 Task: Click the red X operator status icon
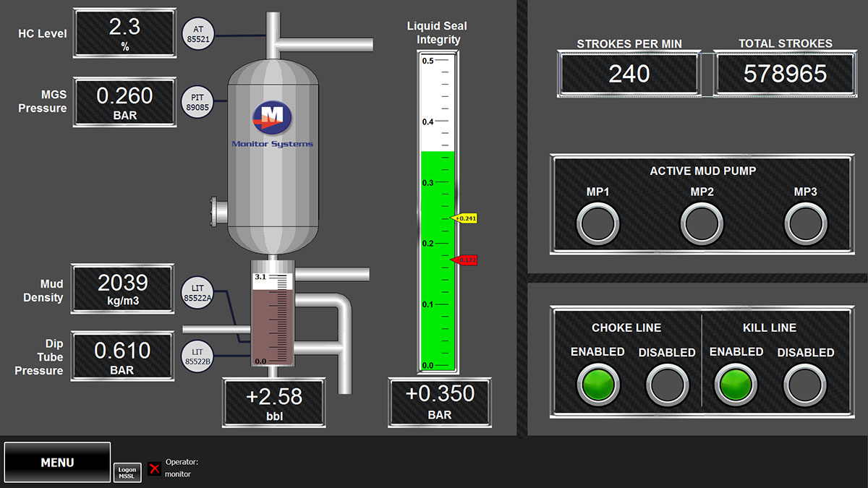154,468
